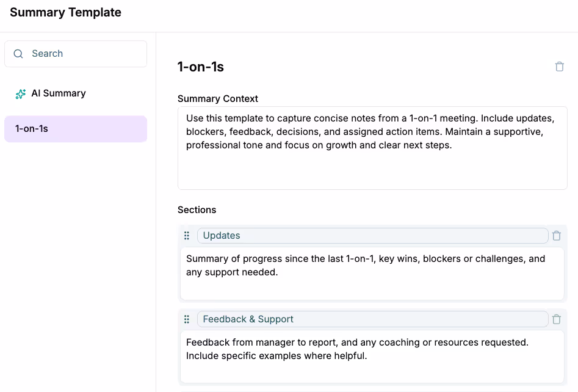Select the highlighted 1-on-1s template in sidebar
578x392 pixels.
pyautogui.click(x=75, y=129)
